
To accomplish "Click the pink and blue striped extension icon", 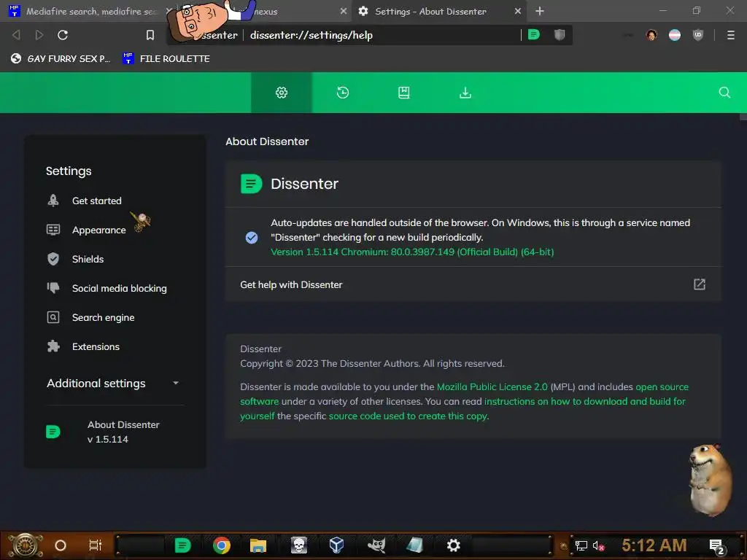I will point(675,35).
